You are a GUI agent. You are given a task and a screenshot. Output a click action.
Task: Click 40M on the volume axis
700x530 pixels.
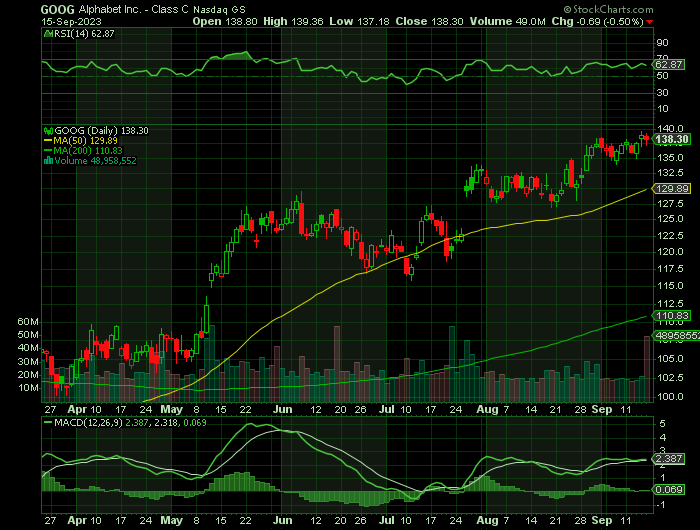[x=28, y=348]
